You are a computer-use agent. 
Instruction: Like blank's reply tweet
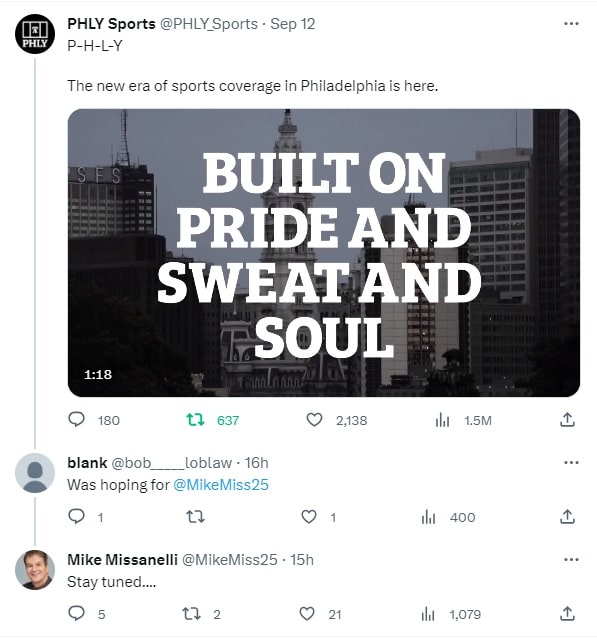308,516
